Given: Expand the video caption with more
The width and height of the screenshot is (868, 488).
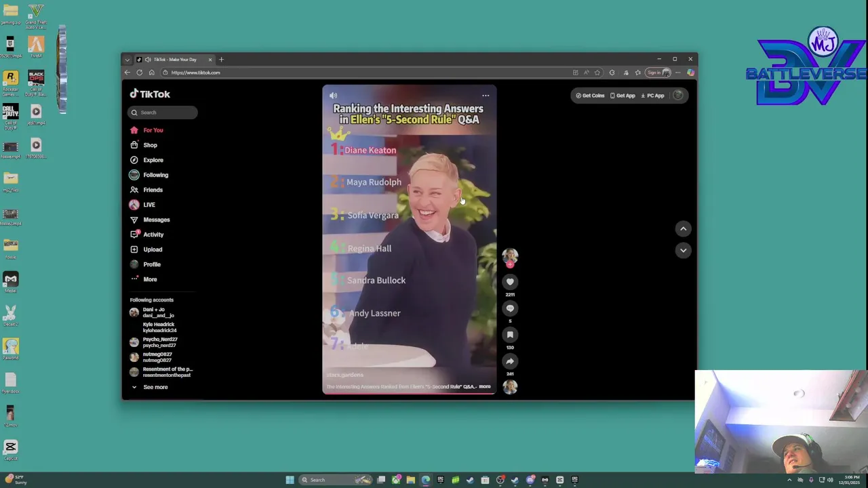Looking at the screenshot, I should pyautogui.click(x=485, y=386).
